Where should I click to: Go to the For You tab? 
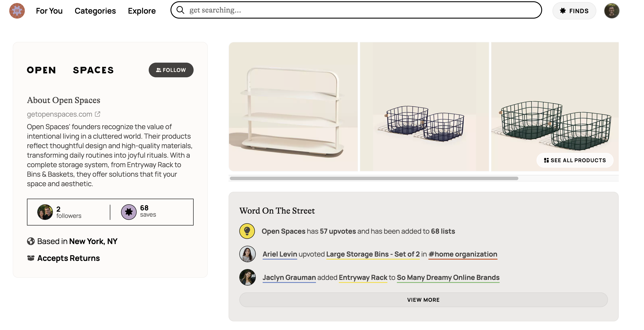49,11
